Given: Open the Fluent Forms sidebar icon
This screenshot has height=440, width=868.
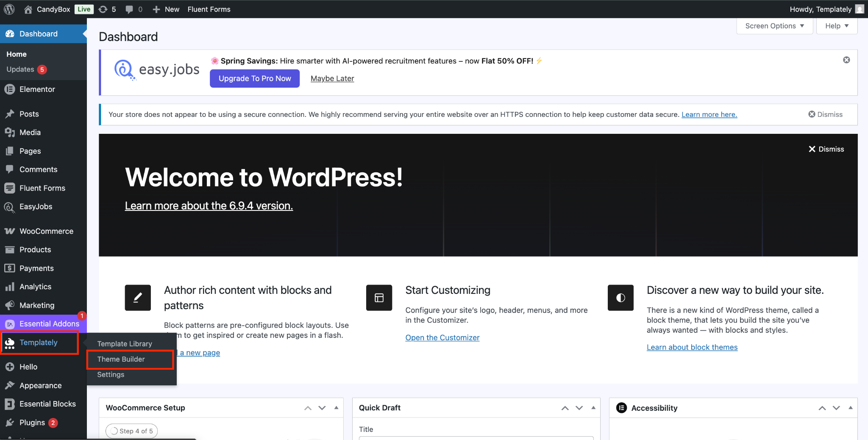Looking at the screenshot, I should (10, 188).
